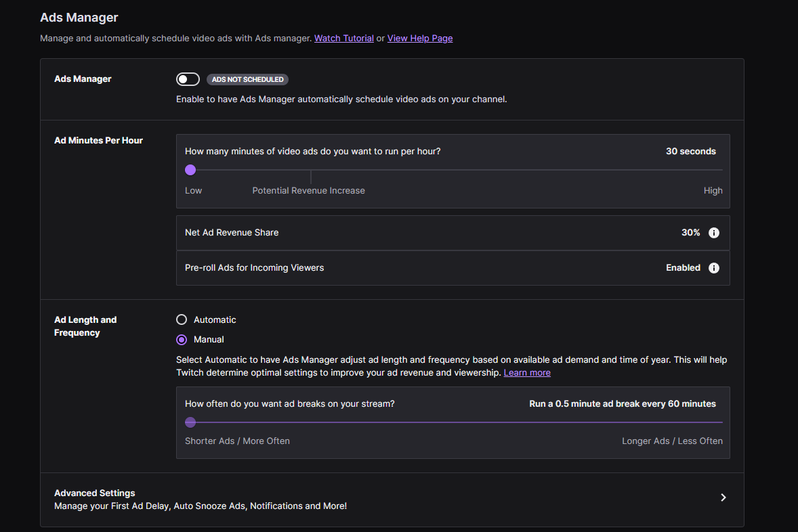798x532 pixels.
Task: Open the Watch Tutorial link
Action: [x=343, y=39]
